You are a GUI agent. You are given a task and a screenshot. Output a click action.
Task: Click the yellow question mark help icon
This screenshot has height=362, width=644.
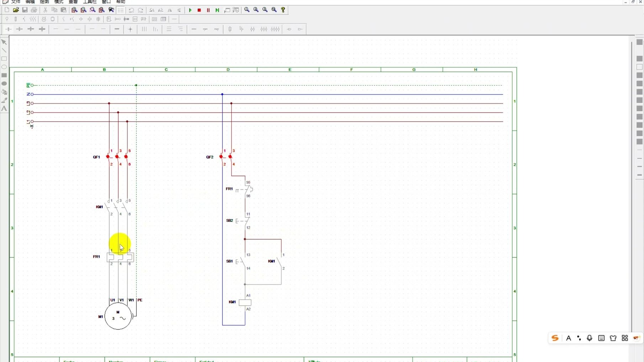(283, 10)
